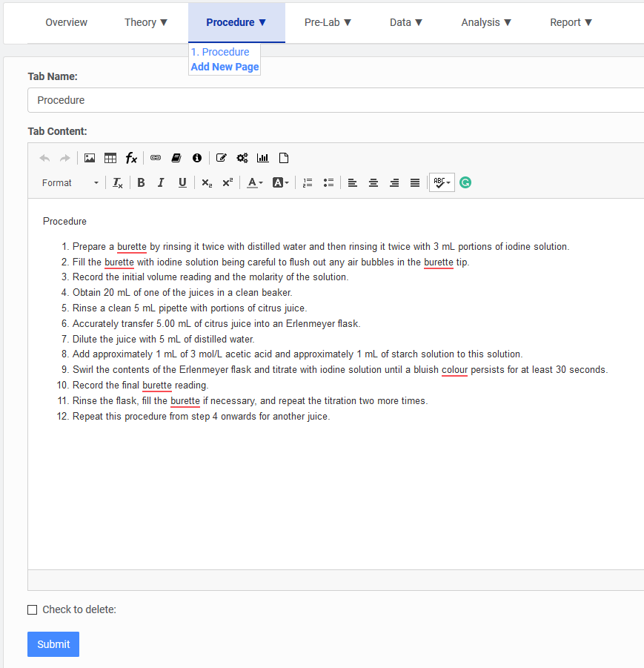Open the 1. Procedure page link

[x=220, y=52]
